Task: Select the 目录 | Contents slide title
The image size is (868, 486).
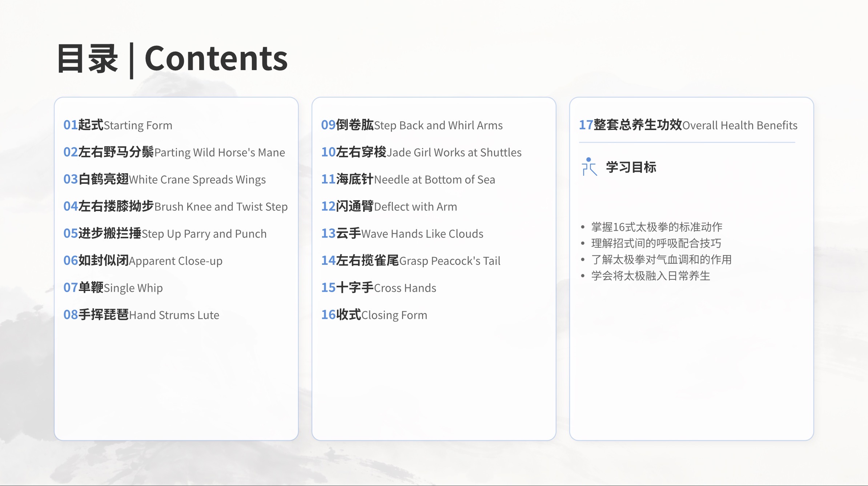Action: coord(172,59)
